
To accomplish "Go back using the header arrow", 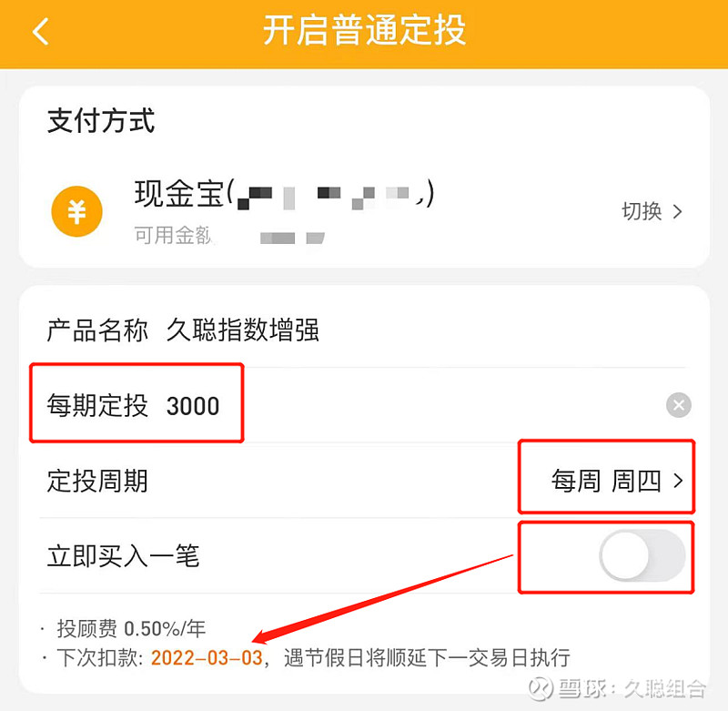I will pyautogui.click(x=41, y=32).
